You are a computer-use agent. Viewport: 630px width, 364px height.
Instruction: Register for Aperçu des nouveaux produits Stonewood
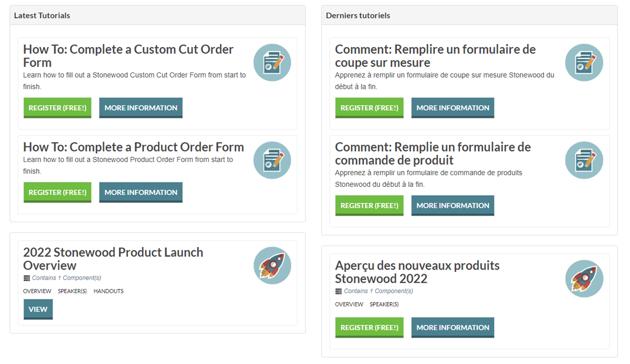pyautogui.click(x=369, y=327)
